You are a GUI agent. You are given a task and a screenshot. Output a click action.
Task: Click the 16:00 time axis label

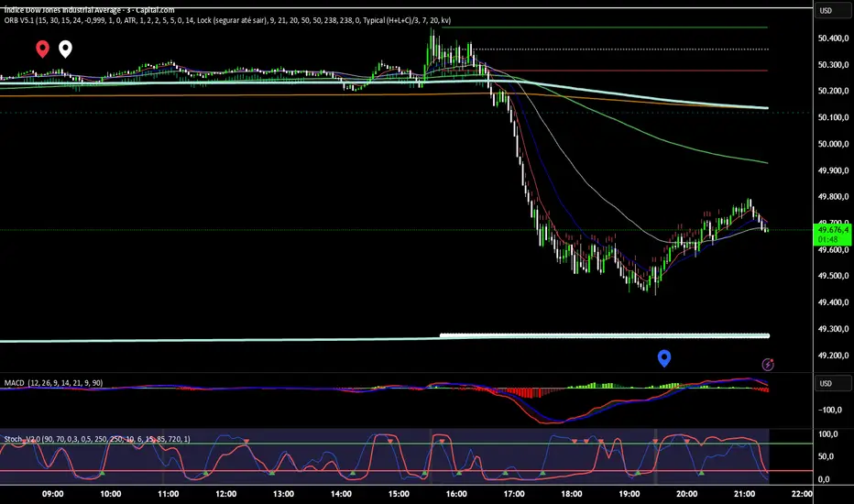pyautogui.click(x=456, y=493)
